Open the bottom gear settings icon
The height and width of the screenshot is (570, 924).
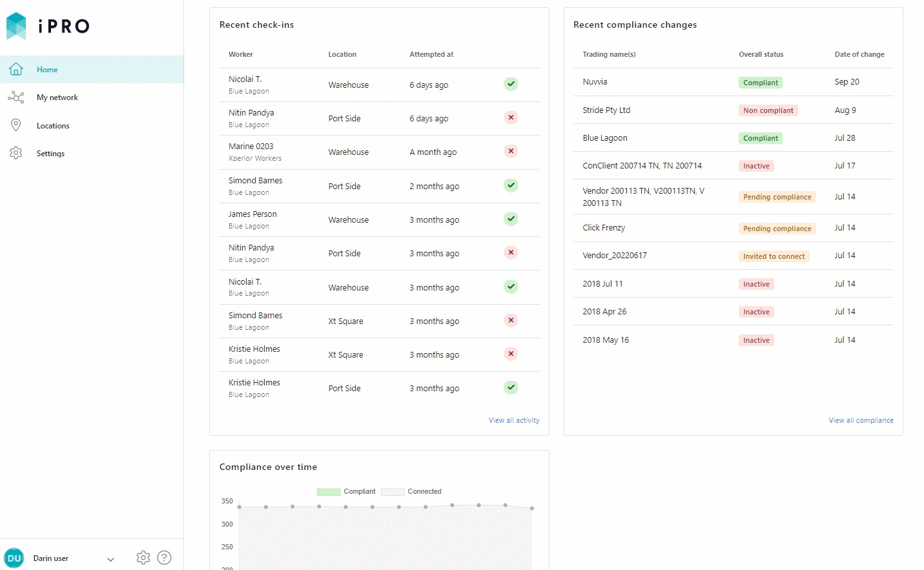point(143,558)
